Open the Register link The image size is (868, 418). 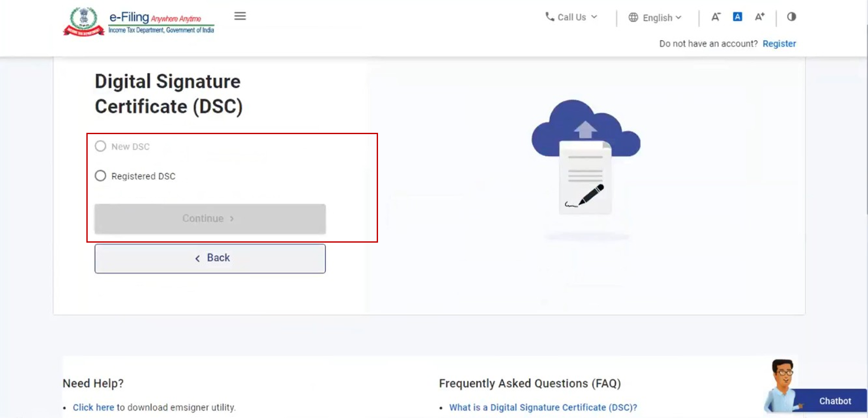(x=779, y=44)
